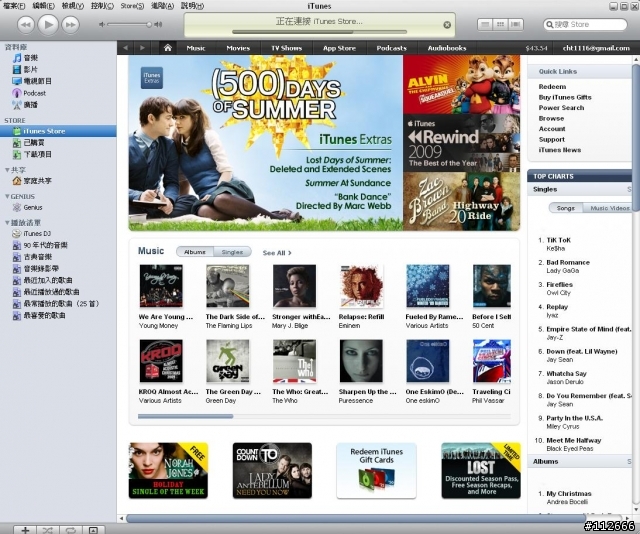The width and height of the screenshot is (640, 534).
Task: Click the horizontal page scrollbar
Action: [x=355, y=518]
